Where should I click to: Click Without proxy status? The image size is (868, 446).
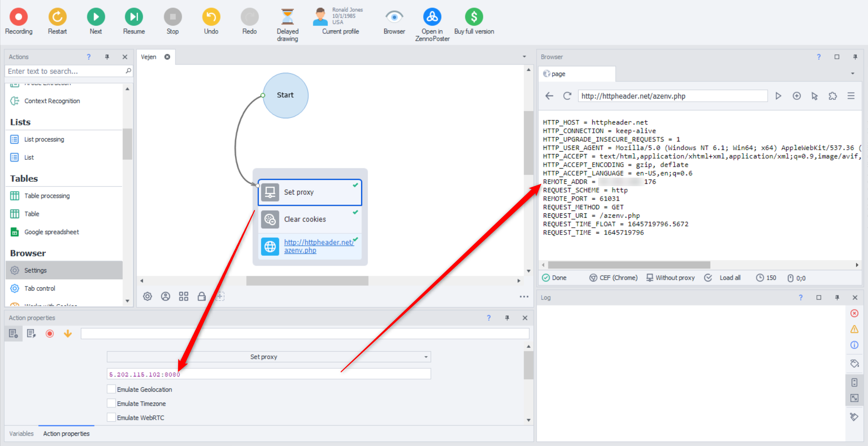click(670, 278)
